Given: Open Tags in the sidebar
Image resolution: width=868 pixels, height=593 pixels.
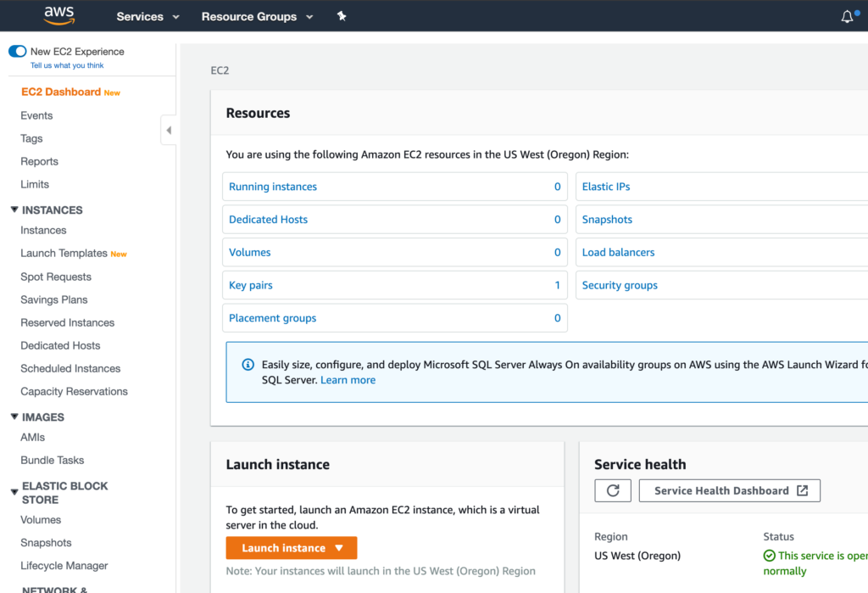Looking at the screenshot, I should 31,138.
